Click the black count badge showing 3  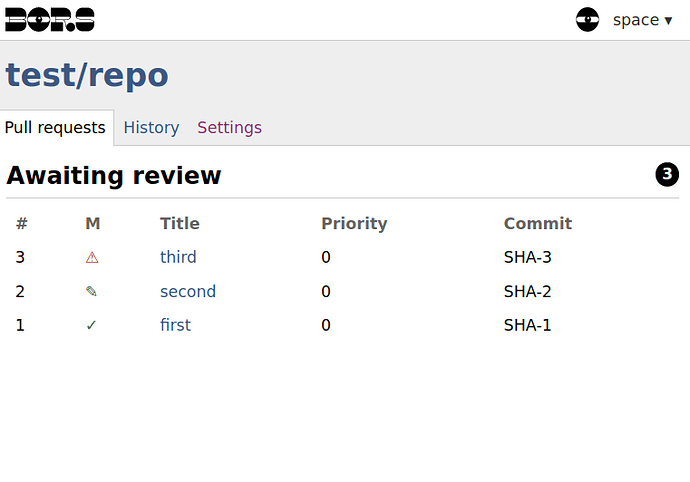tap(667, 175)
